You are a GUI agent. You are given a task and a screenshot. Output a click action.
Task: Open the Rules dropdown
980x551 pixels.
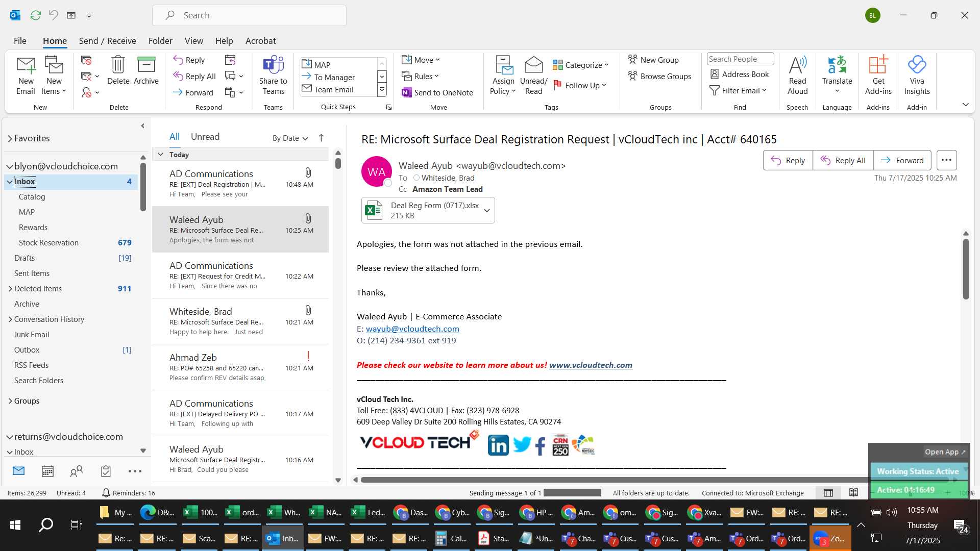point(420,76)
